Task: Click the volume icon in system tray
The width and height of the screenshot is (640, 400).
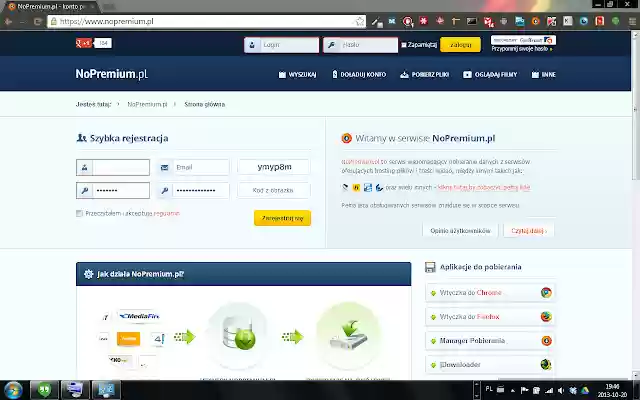Action: pos(561,391)
